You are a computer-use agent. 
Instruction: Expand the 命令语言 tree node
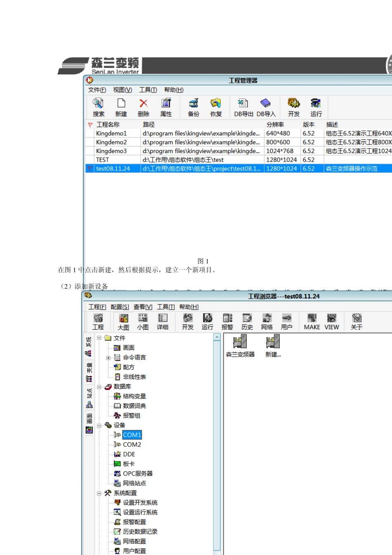[x=108, y=358]
